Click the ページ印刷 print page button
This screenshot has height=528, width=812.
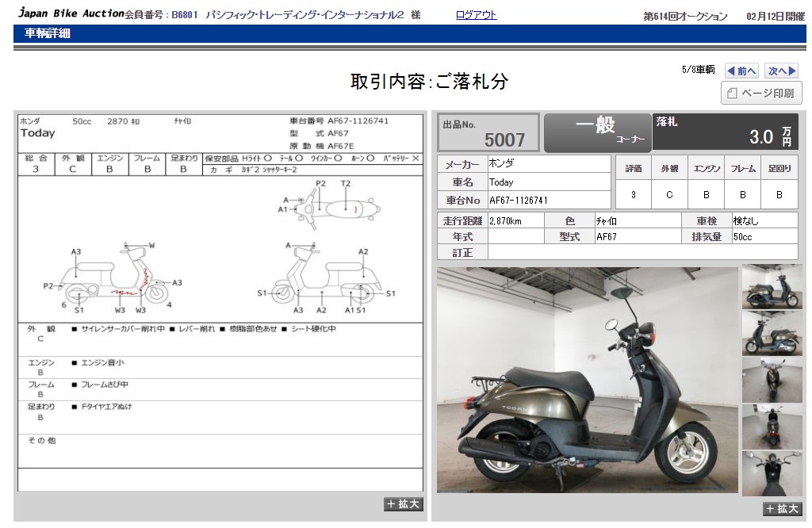[761, 94]
